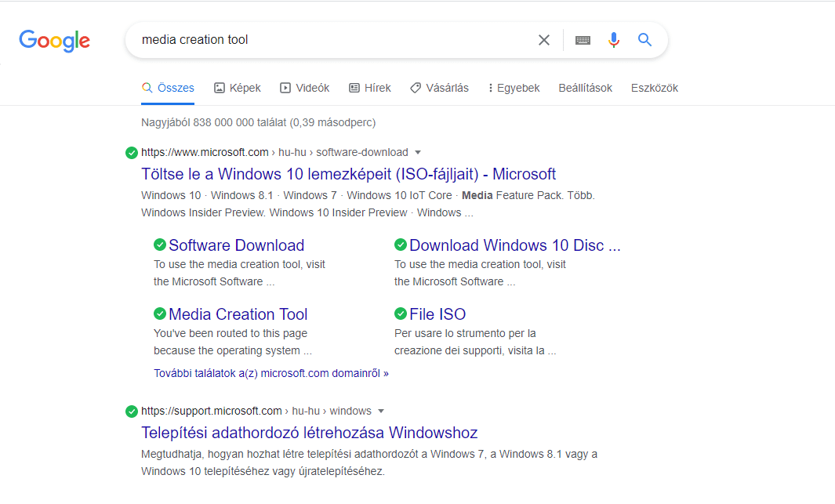Viewport: 835px width, 504px height.
Task: Switch to the Képek tab
Action: (237, 88)
